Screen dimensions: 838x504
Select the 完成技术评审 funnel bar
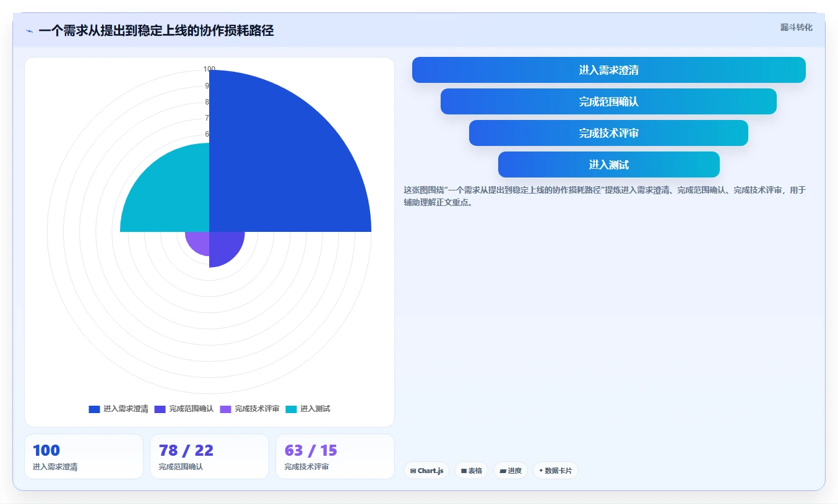[x=609, y=133]
